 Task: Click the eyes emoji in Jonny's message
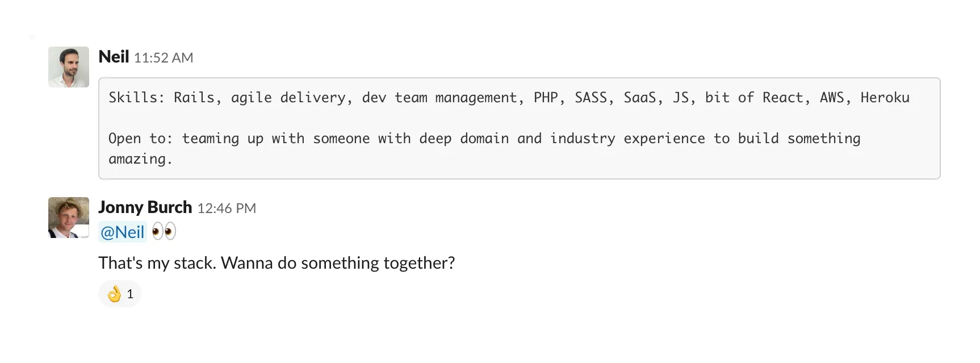tap(164, 231)
